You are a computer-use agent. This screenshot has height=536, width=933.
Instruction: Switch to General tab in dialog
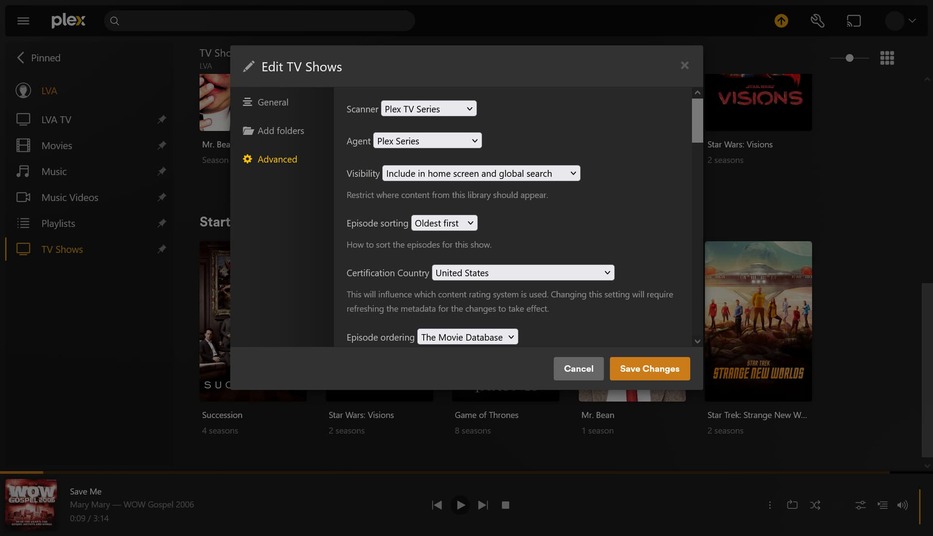[266, 102]
